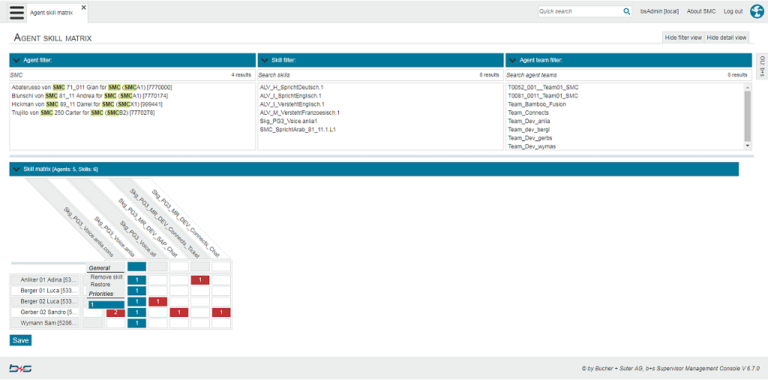Toggle Wymann Sam blue skill cell
The image size is (768, 380).
pos(137,323)
